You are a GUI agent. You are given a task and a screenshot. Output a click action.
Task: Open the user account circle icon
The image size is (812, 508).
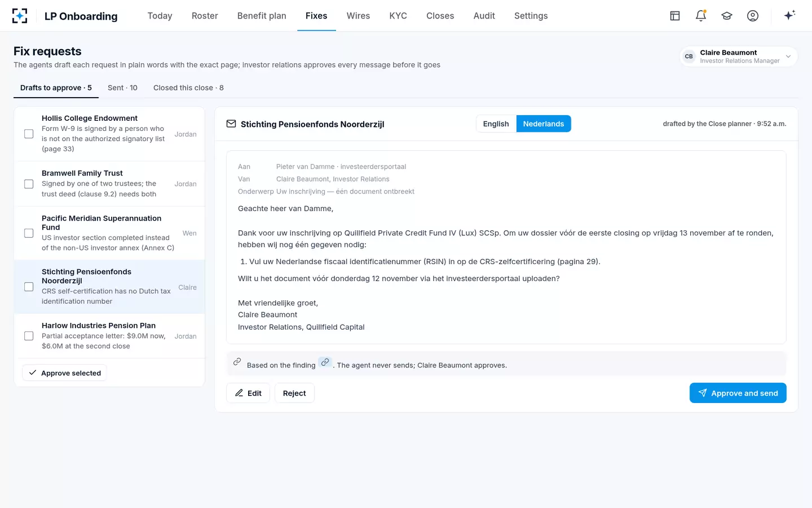tap(753, 16)
